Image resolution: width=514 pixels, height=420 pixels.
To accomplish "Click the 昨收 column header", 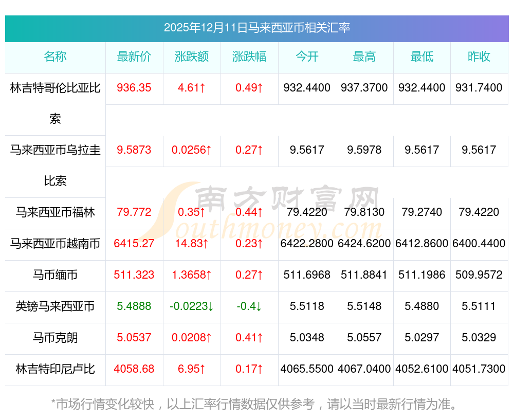I will click(x=479, y=57).
